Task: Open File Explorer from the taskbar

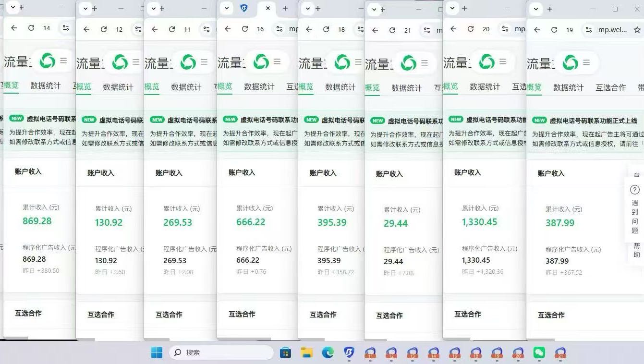Action: 306,352
